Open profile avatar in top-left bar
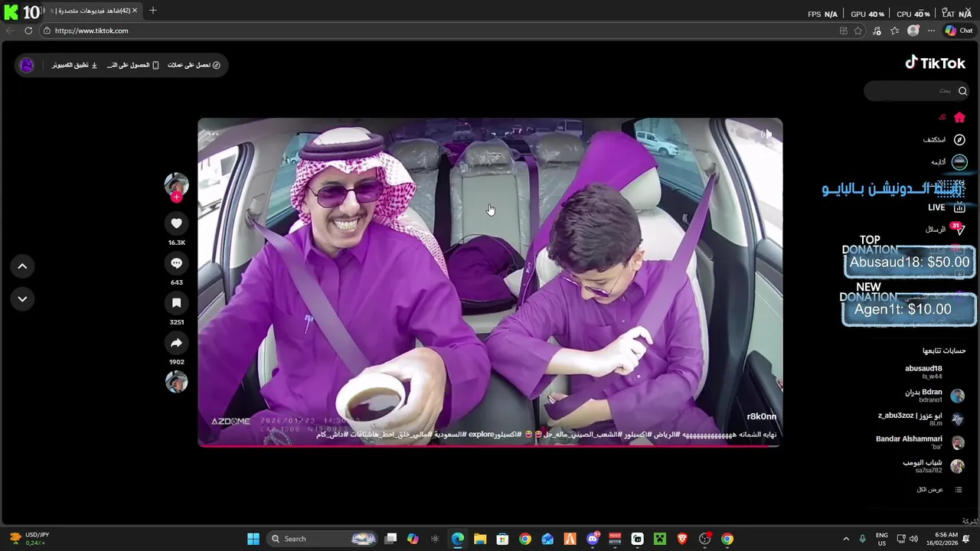 click(27, 65)
